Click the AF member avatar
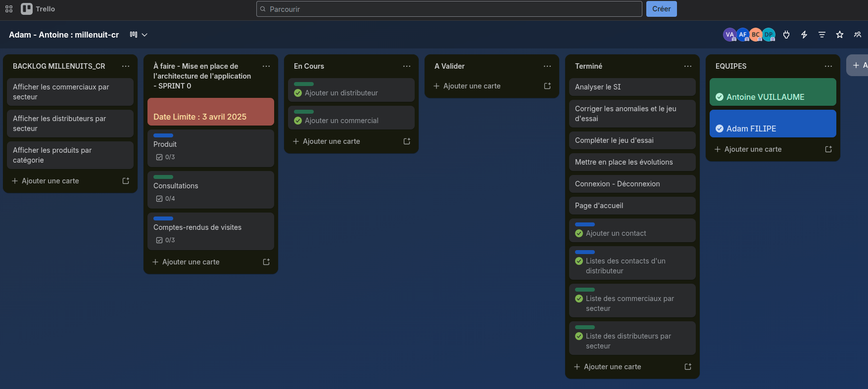 pyautogui.click(x=742, y=35)
